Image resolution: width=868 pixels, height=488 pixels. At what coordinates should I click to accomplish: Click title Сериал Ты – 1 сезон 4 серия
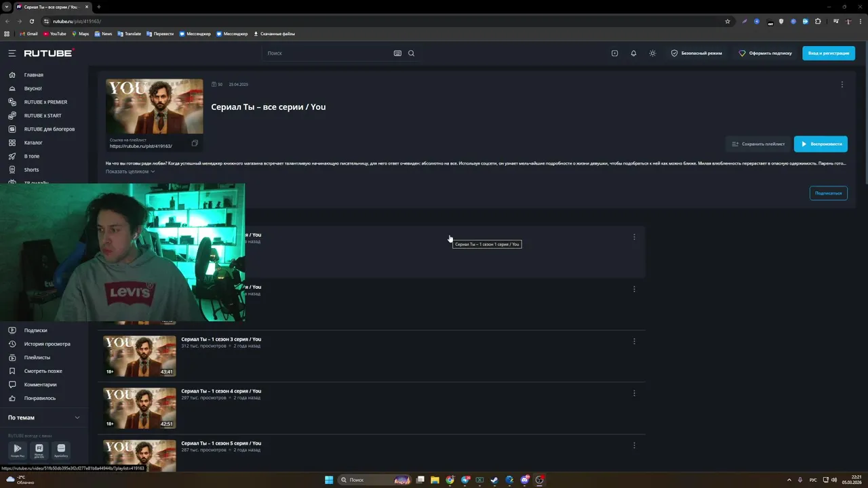click(x=221, y=391)
